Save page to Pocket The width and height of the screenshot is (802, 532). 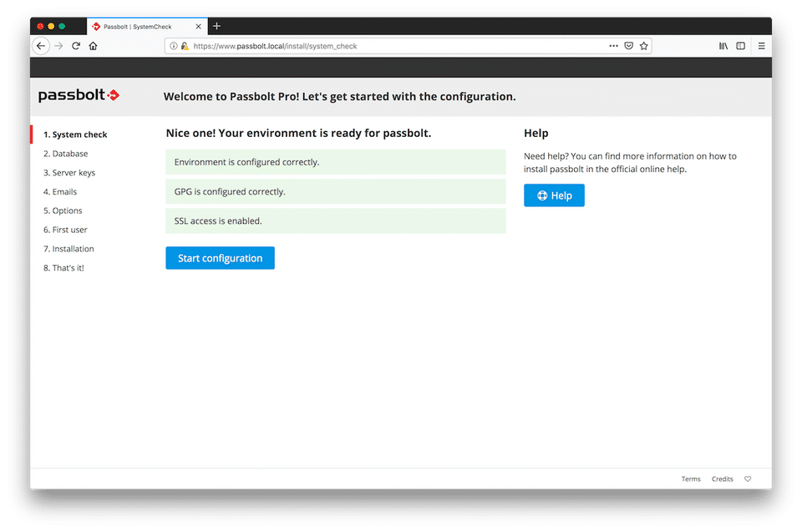click(628, 46)
